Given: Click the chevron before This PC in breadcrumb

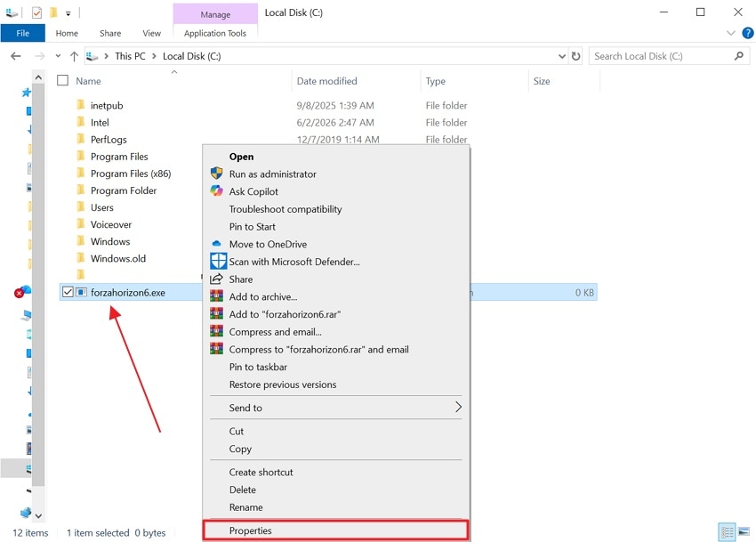Looking at the screenshot, I should (x=106, y=56).
